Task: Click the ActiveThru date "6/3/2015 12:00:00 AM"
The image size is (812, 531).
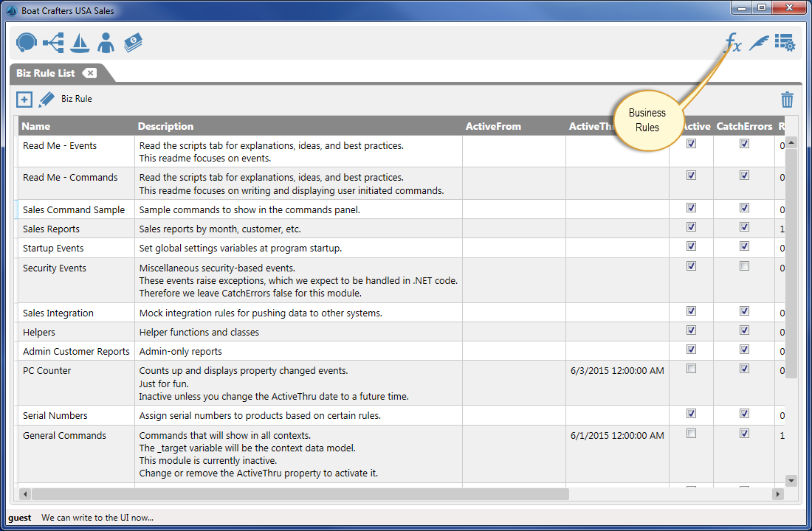Action: click(x=617, y=370)
